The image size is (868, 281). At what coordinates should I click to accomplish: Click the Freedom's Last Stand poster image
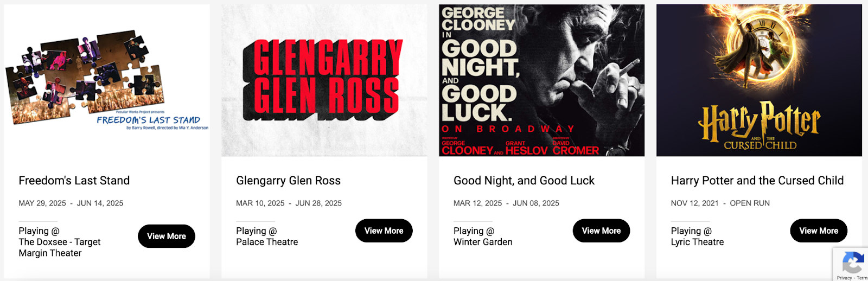pos(107,80)
